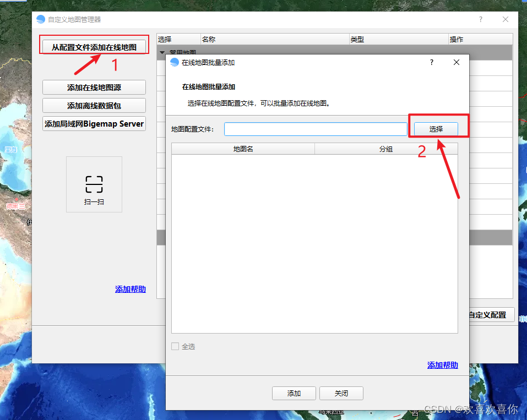Click the 类型 column header in manager
The height and width of the screenshot is (420, 527).
(399, 39)
